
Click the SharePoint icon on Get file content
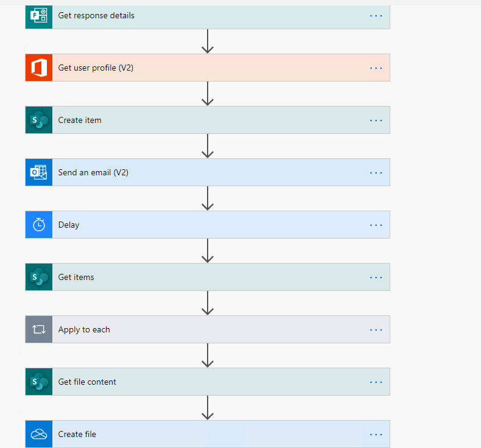tap(38, 382)
